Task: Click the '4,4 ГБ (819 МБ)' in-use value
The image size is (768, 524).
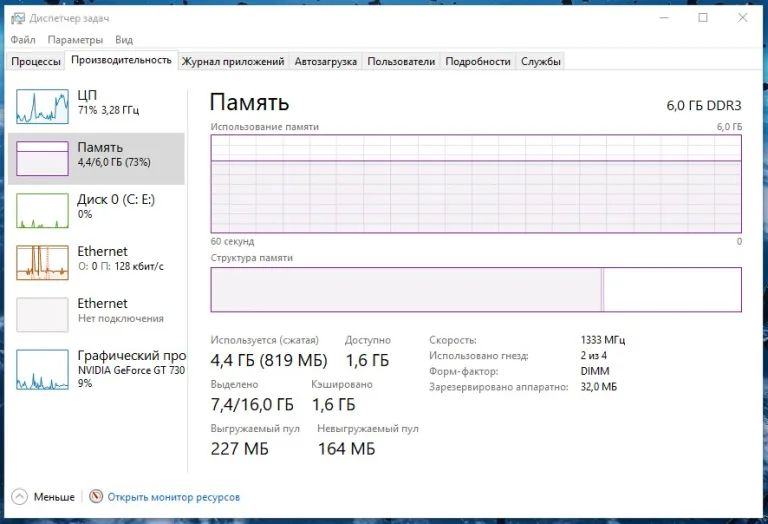Action: point(269,360)
